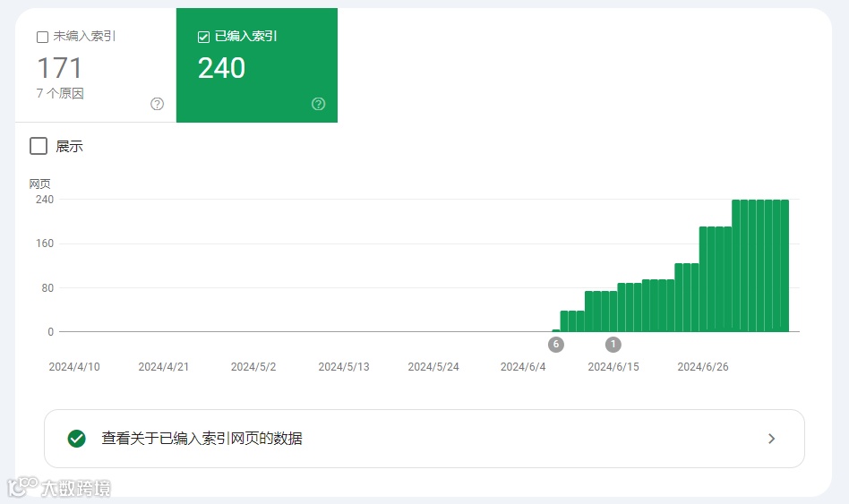The width and height of the screenshot is (849, 504).
Task: Click the 网页 y-axis title
Action: coord(39,184)
